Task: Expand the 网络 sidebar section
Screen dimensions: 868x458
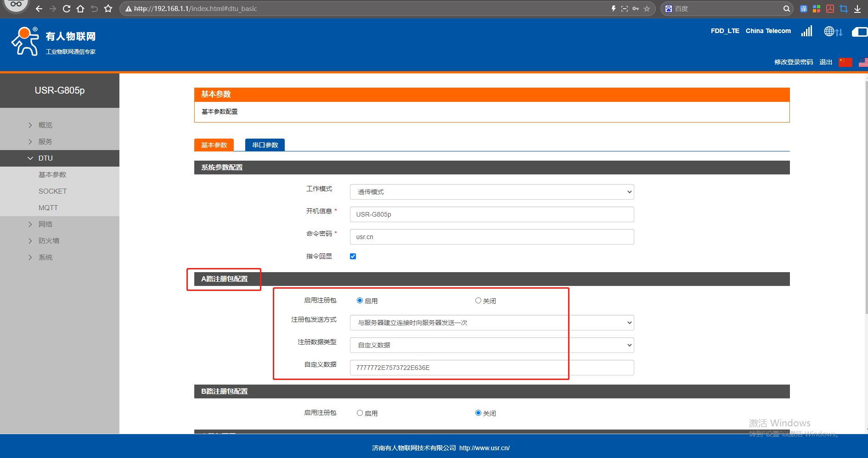Action: [x=45, y=224]
